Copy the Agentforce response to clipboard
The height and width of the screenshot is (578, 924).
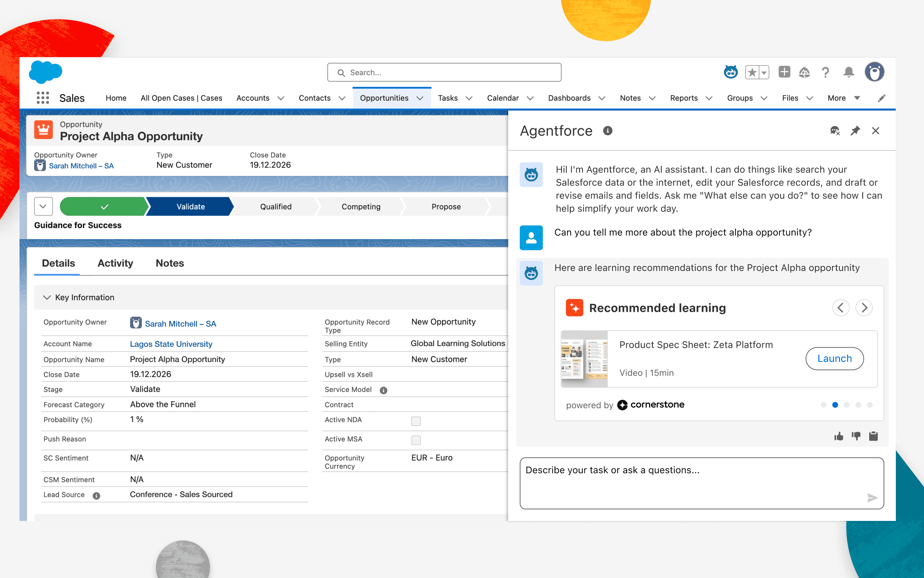[x=873, y=436]
